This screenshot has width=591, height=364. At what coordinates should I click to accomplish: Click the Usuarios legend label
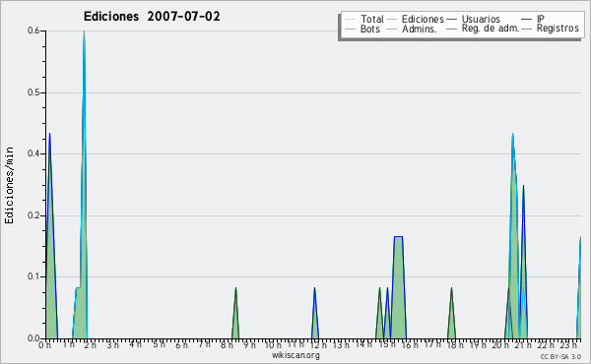(x=481, y=19)
